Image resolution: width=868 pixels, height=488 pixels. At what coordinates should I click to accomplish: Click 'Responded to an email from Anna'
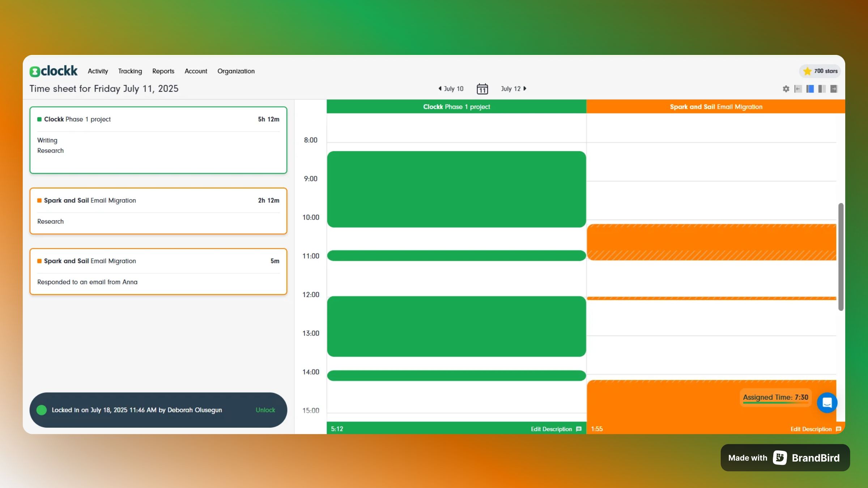(87, 282)
